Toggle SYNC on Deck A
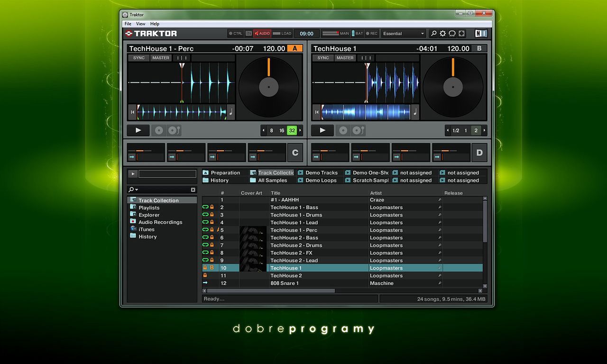 (x=139, y=58)
